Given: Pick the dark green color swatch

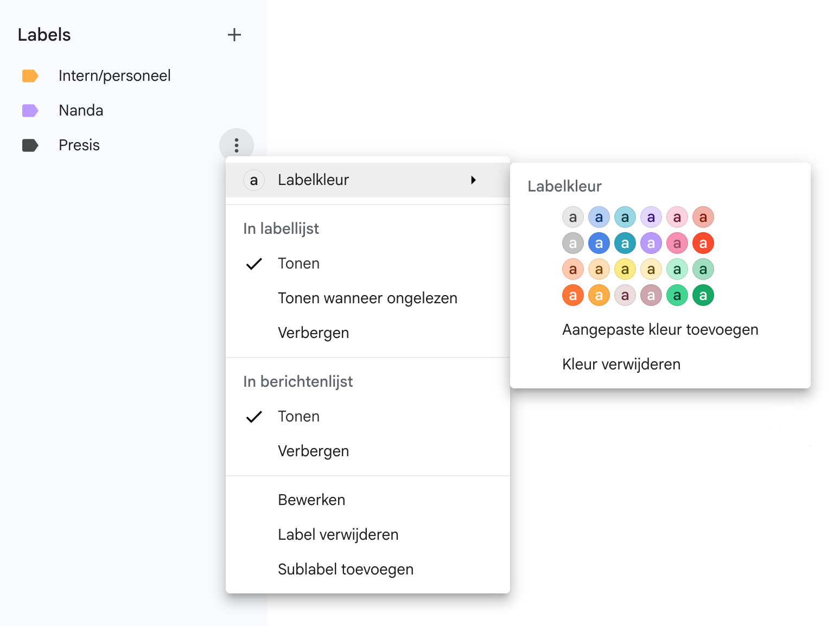Looking at the screenshot, I should click(703, 295).
